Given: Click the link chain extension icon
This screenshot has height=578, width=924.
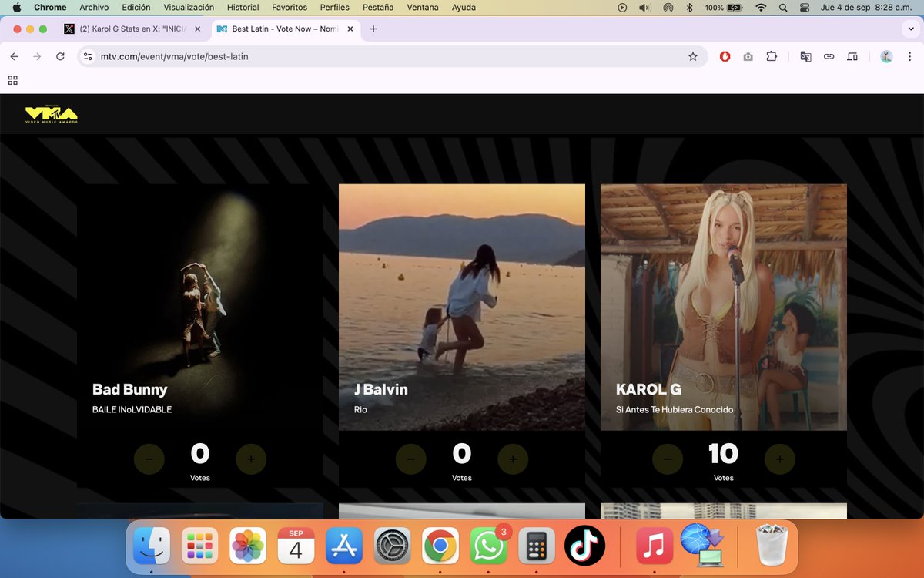Looking at the screenshot, I should 829,56.
